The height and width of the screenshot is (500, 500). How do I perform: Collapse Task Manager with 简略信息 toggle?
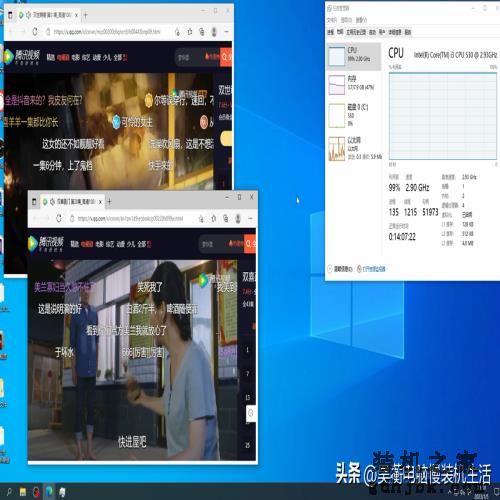click(340, 269)
